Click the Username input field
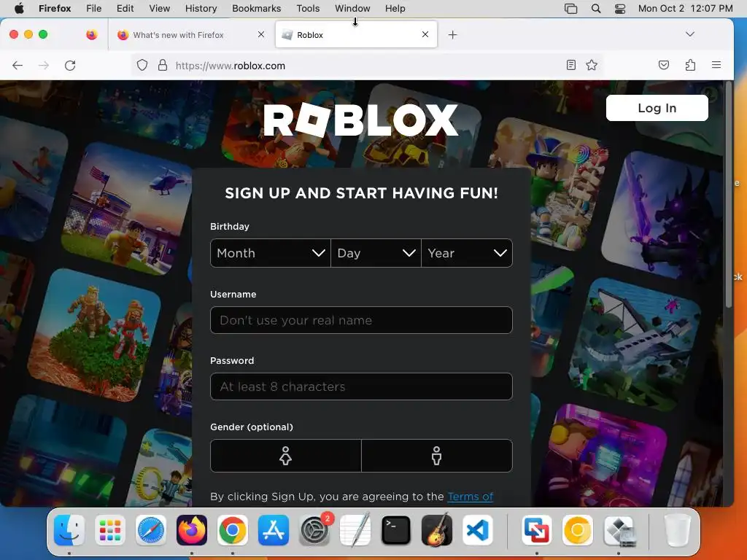Viewport: 747px width, 560px height. click(361, 320)
